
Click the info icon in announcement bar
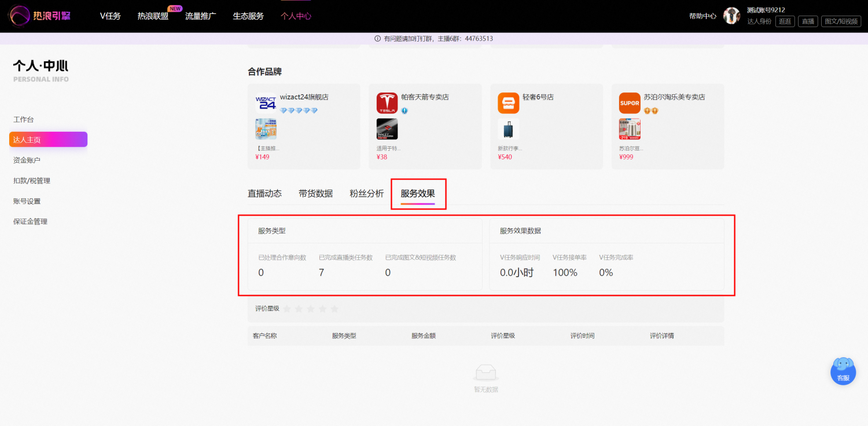(x=378, y=39)
